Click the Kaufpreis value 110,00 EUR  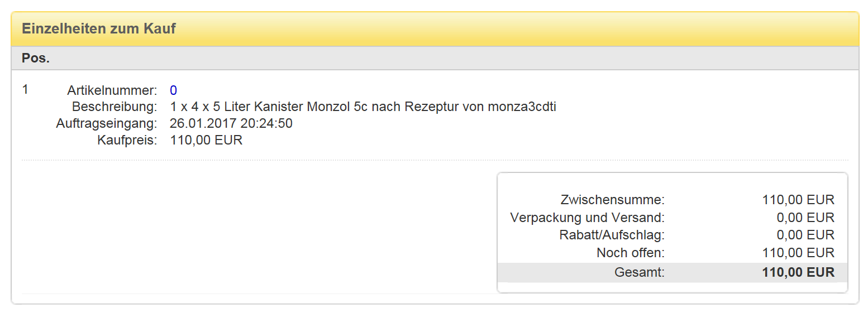click(x=206, y=140)
